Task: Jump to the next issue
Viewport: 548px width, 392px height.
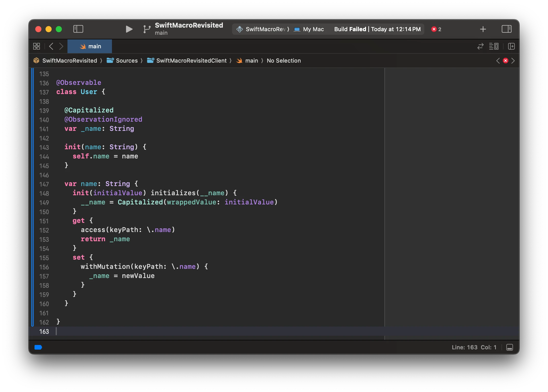Action: pyautogui.click(x=513, y=61)
